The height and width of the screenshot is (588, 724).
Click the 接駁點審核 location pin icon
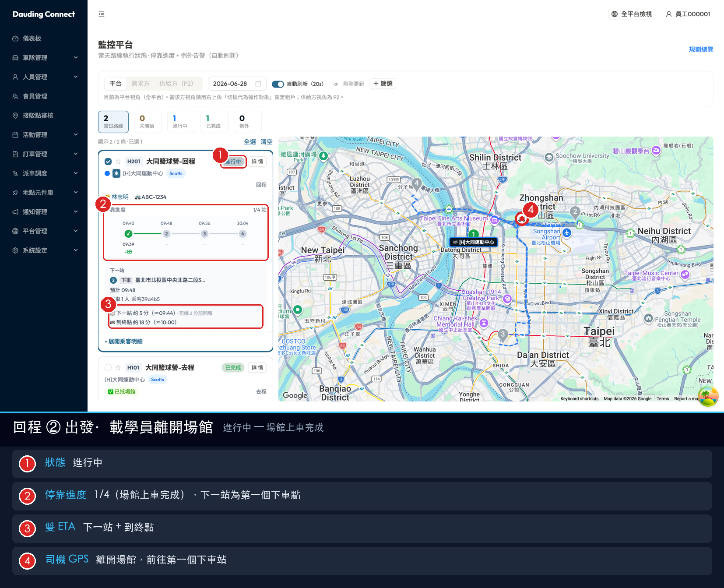15,116
